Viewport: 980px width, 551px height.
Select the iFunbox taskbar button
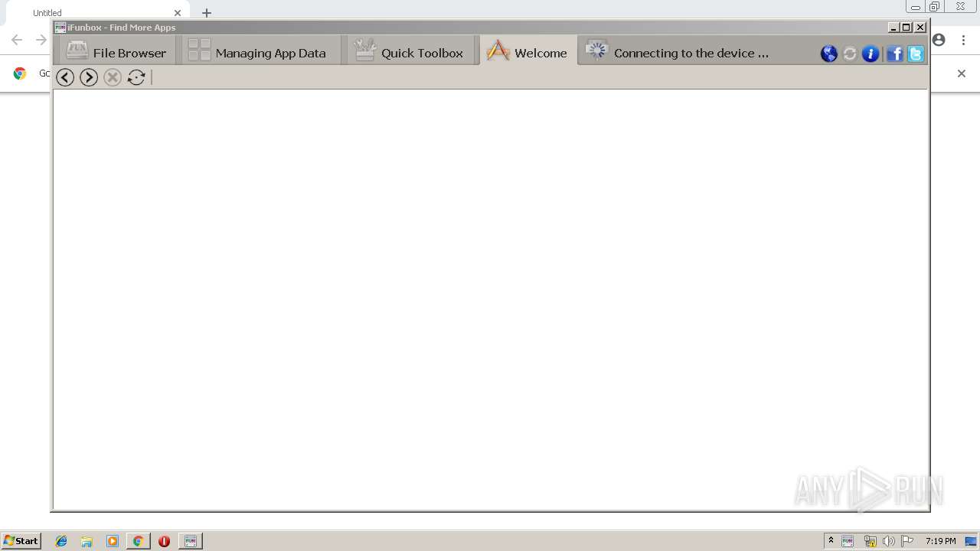(x=191, y=541)
